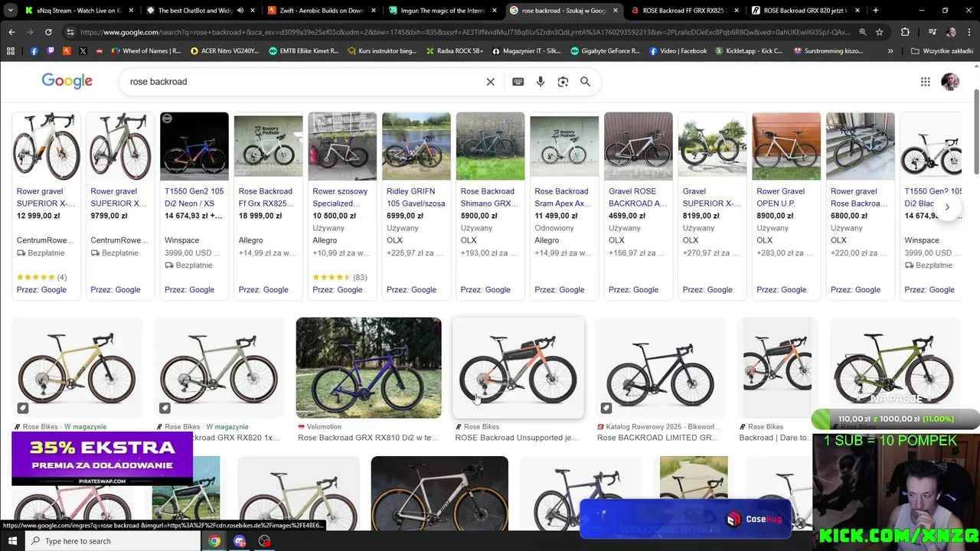Click the CaseHug welcome bonus banner
Screen dimensions: 980x551
point(685,519)
